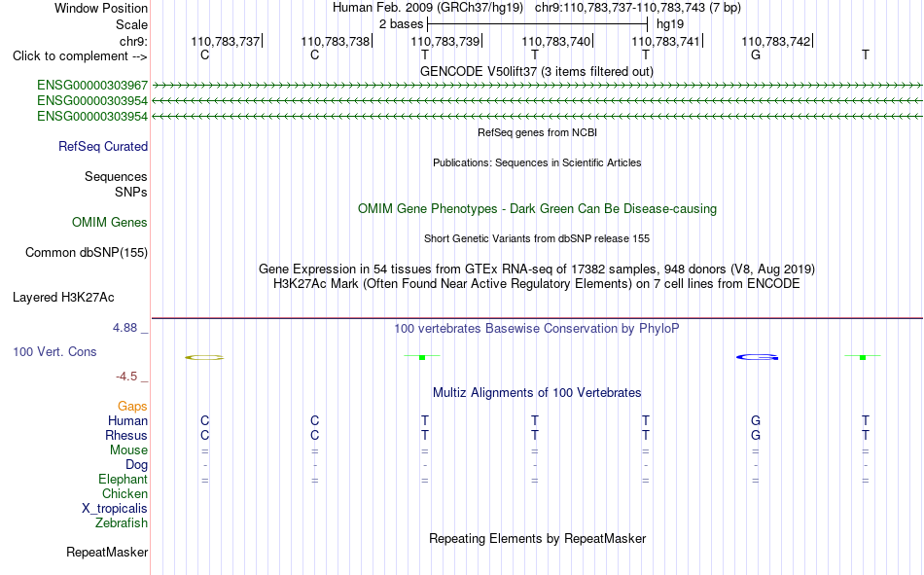924x575 pixels.
Task: Click the Common dbSNP(155) track label
Action: coord(87,252)
